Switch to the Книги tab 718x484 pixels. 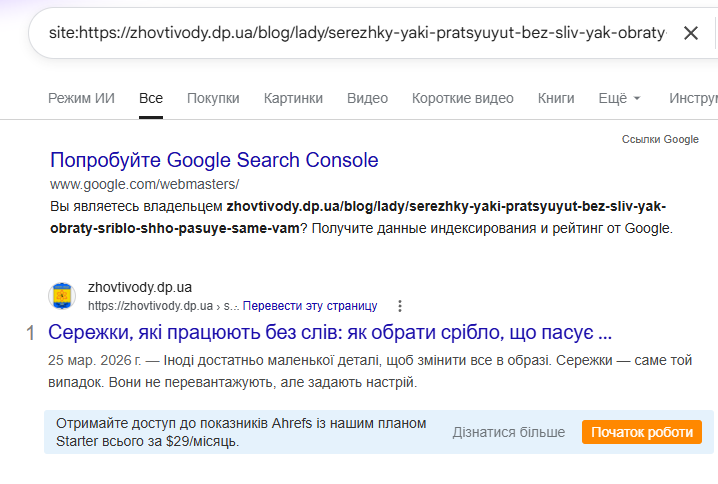556,98
